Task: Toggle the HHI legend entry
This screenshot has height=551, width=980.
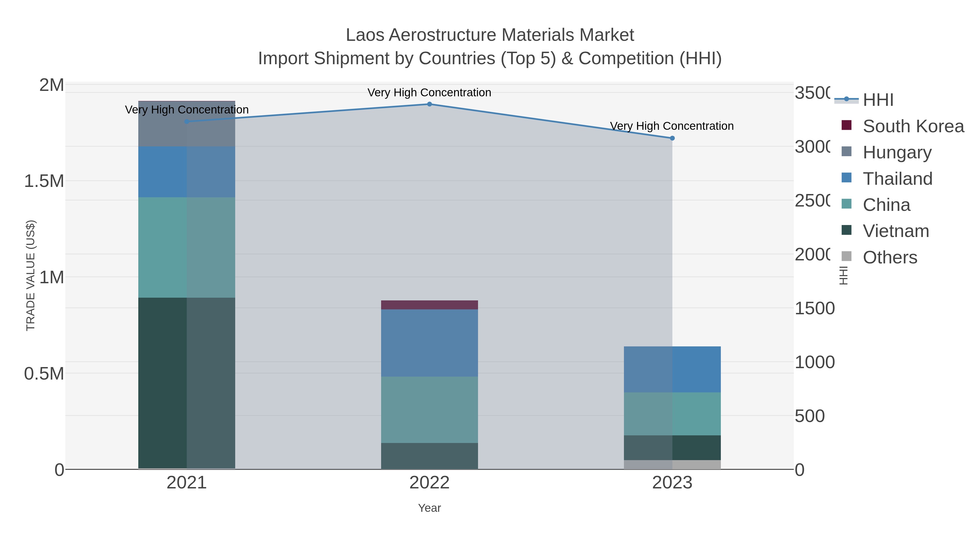Action: (864, 100)
